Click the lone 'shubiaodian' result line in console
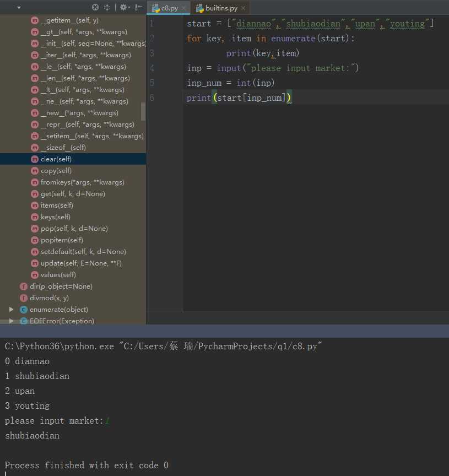The image size is (449, 476). pyautogui.click(x=32, y=436)
